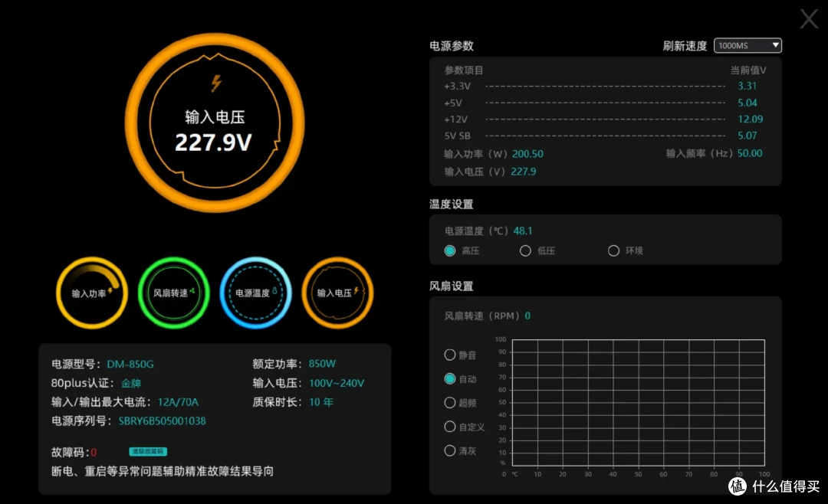Choose the 静音 fan mode
The height and width of the screenshot is (504, 828).
[x=450, y=355]
